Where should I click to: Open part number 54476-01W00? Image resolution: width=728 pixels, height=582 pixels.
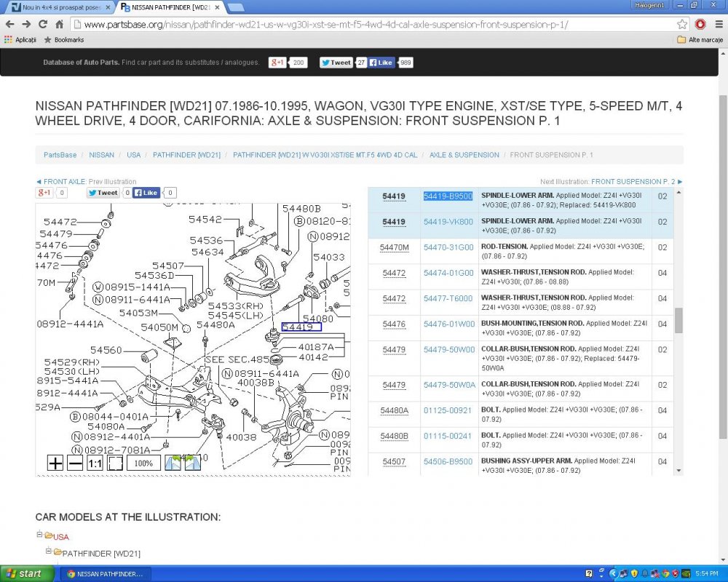pyautogui.click(x=449, y=324)
